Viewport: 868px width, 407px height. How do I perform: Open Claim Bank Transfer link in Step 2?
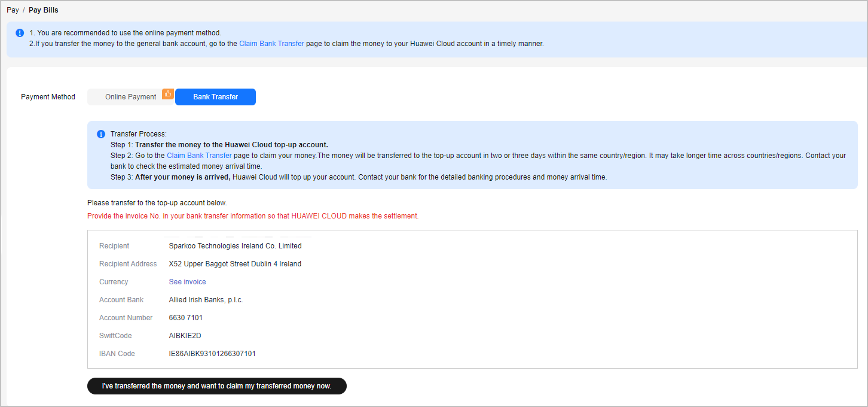pyautogui.click(x=199, y=156)
